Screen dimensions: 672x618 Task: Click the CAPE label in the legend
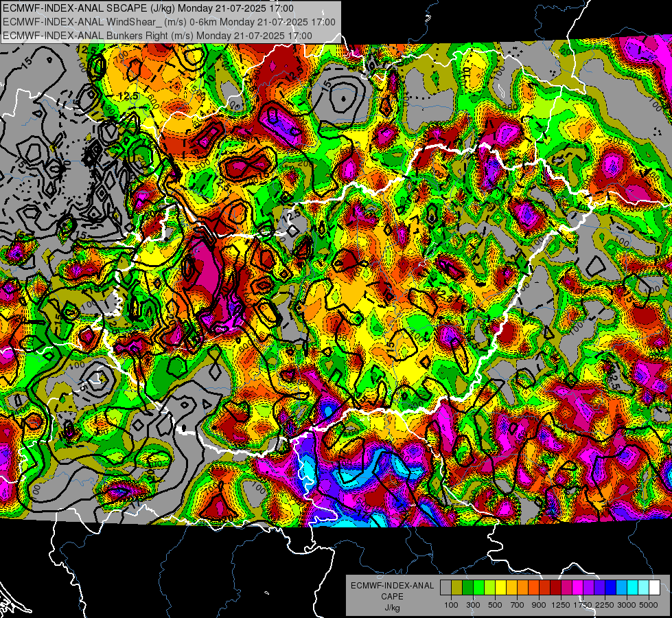392,597
